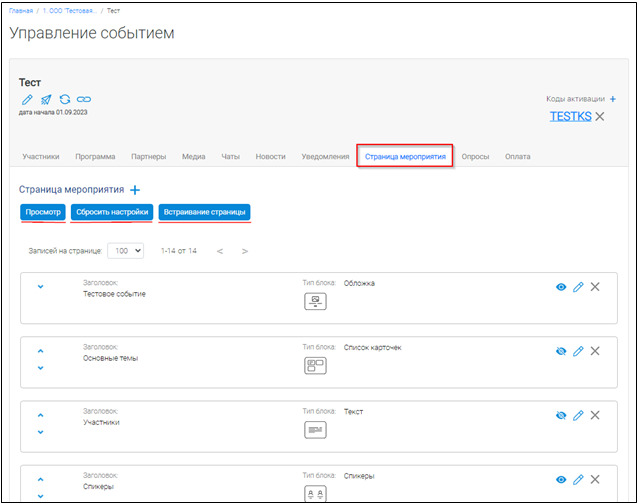Add activation code with plus icon
639x504 pixels.
tap(613, 99)
